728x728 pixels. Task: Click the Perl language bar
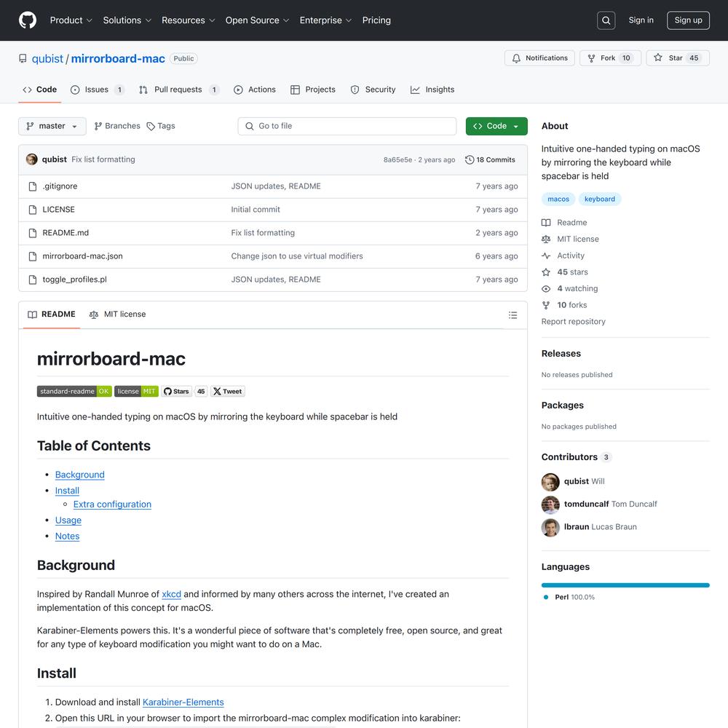(x=625, y=585)
